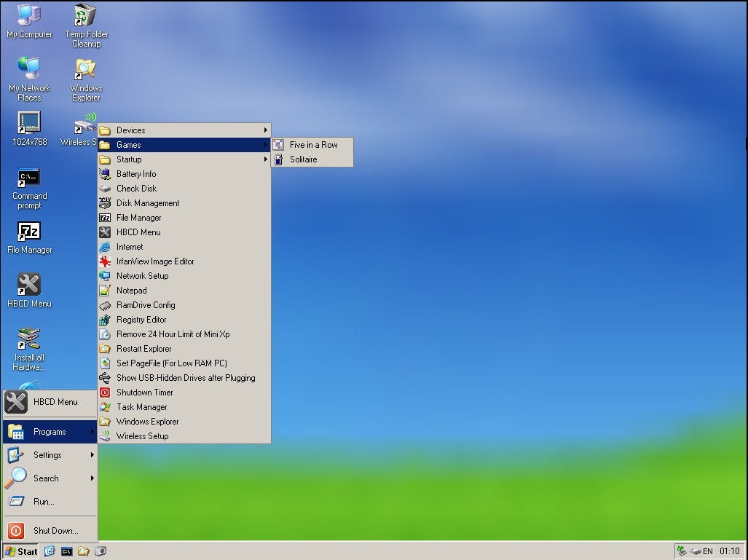
Task: Open Network Setup menu entry
Action: pos(184,276)
